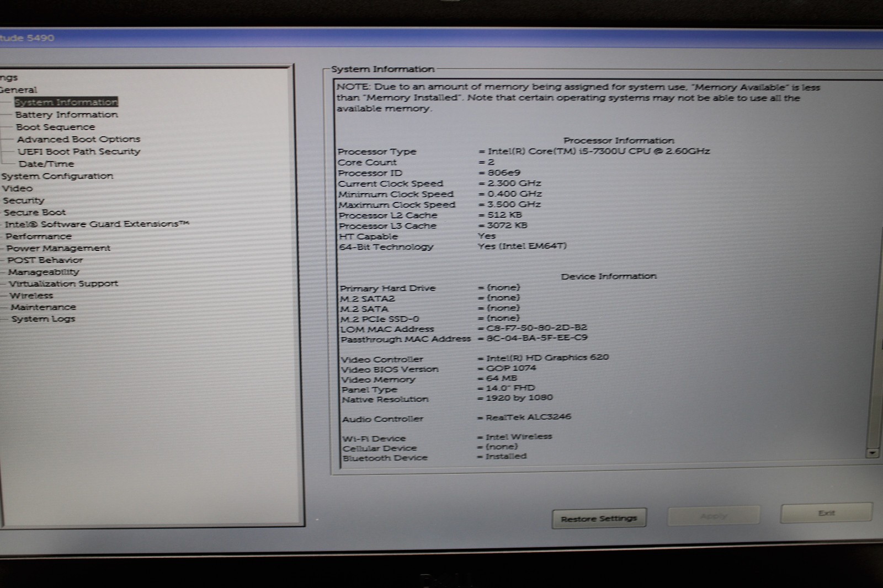Click the Video BIOS Version value GOP 1074
Image resolution: width=883 pixels, height=588 pixels.
[x=510, y=368]
